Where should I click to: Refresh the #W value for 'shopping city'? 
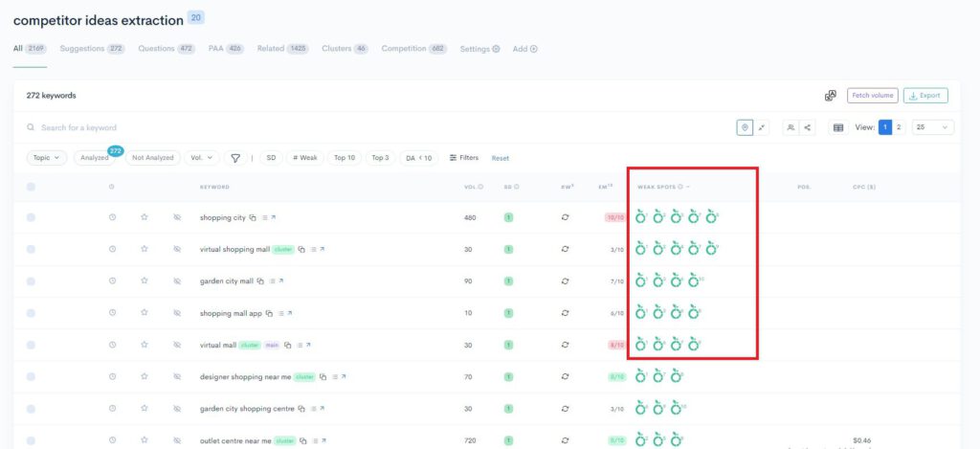(x=565, y=217)
